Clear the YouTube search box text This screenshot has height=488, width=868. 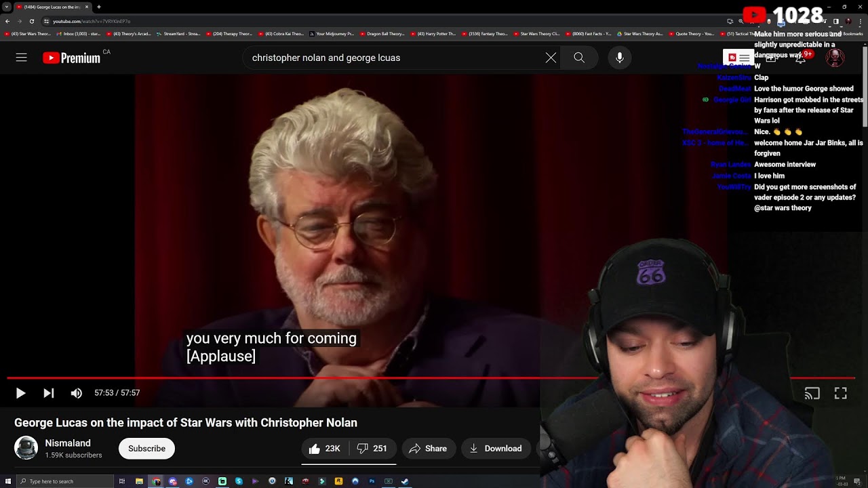(x=551, y=58)
